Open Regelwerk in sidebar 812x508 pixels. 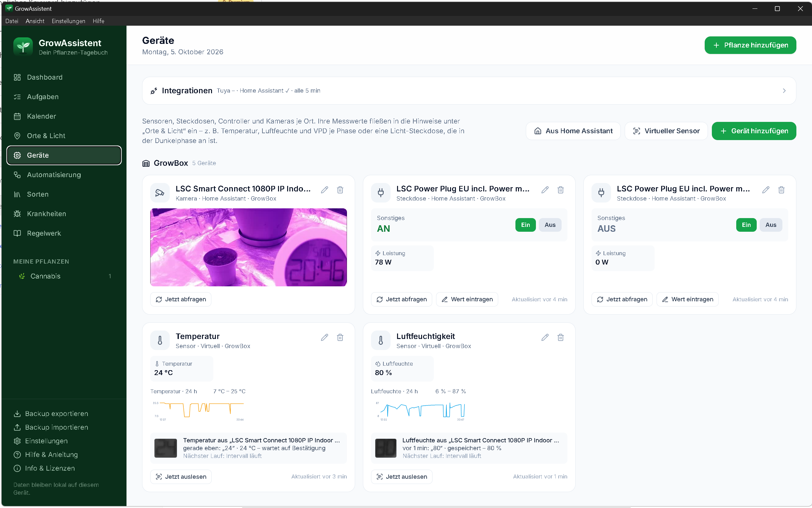[x=64, y=233]
